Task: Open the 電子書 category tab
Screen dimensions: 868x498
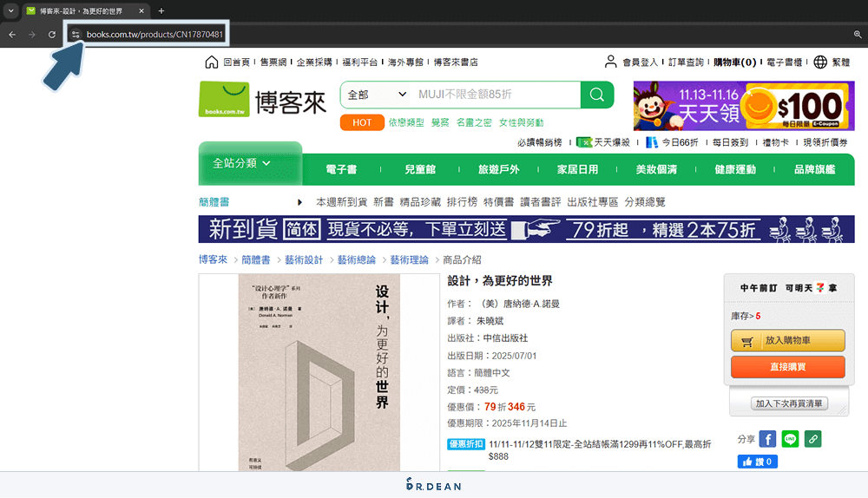Action: (x=341, y=169)
